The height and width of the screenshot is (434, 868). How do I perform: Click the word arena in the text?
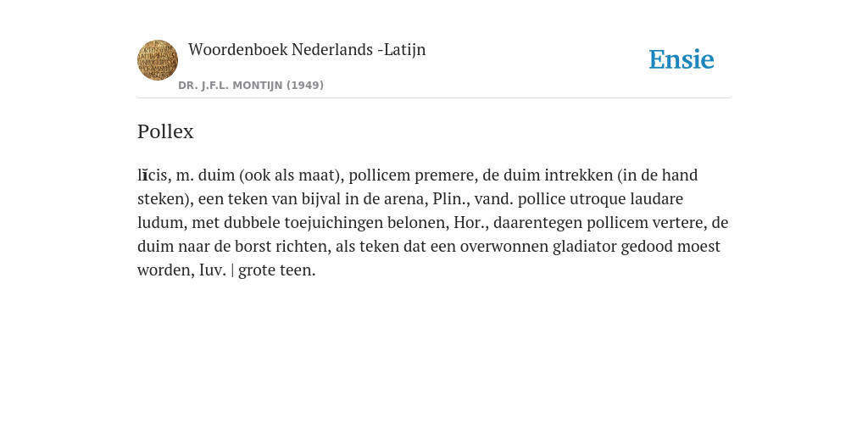(407, 198)
